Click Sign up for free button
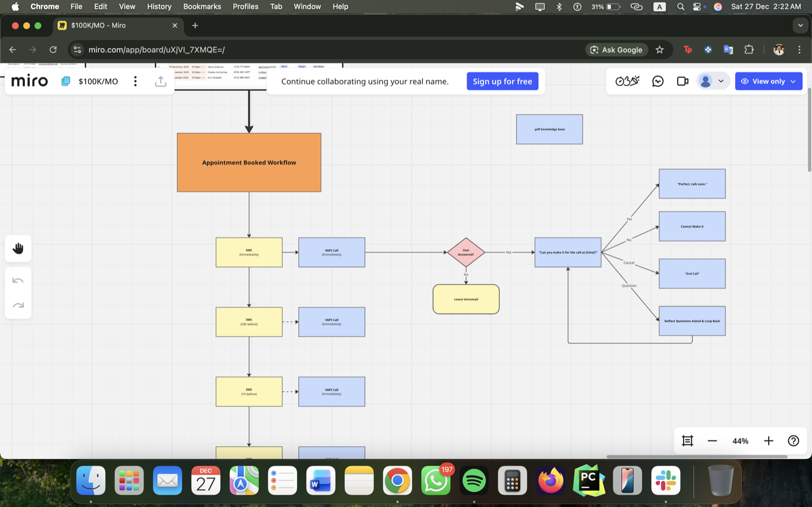The height and width of the screenshot is (507, 812). (502, 81)
